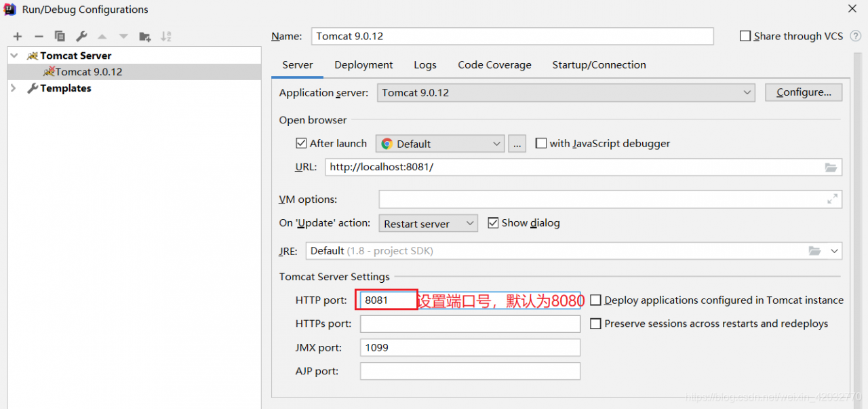Copy the selected configuration
The width and height of the screenshot is (868, 409).
point(60,37)
